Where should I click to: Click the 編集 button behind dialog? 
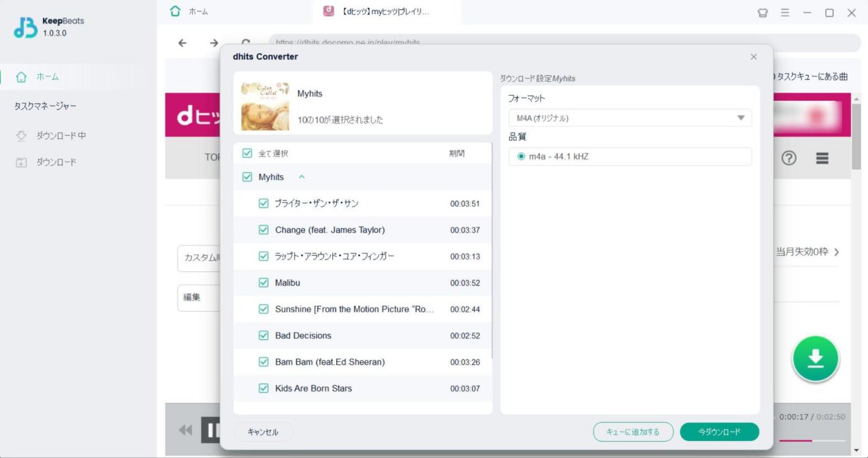tap(199, 297)
